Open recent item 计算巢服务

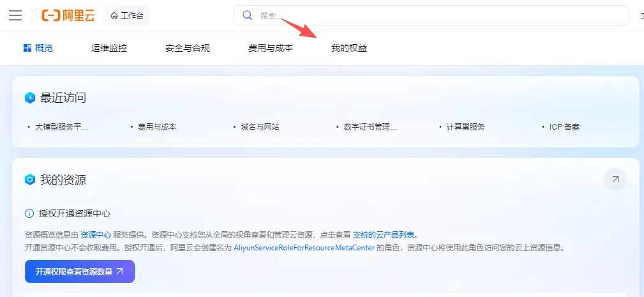point(466,127)
